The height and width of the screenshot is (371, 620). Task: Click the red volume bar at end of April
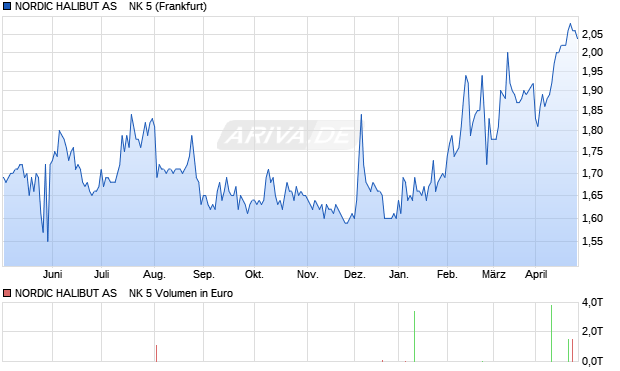click(572, 350)
